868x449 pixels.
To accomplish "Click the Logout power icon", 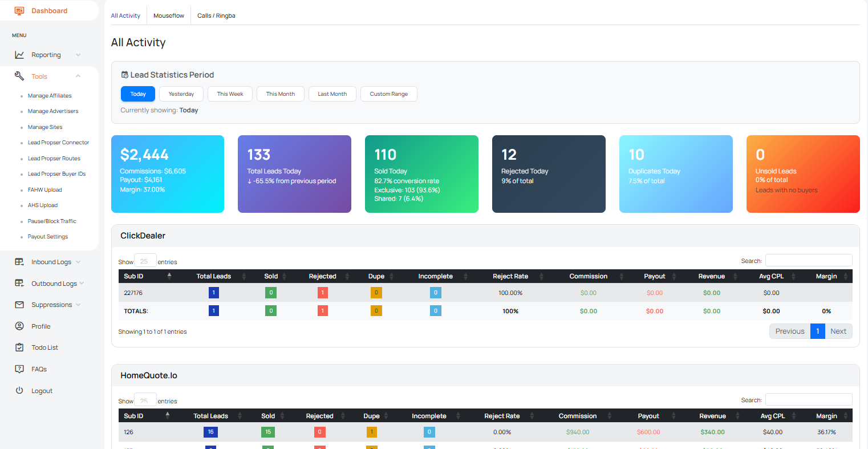I will pos(19,391).
